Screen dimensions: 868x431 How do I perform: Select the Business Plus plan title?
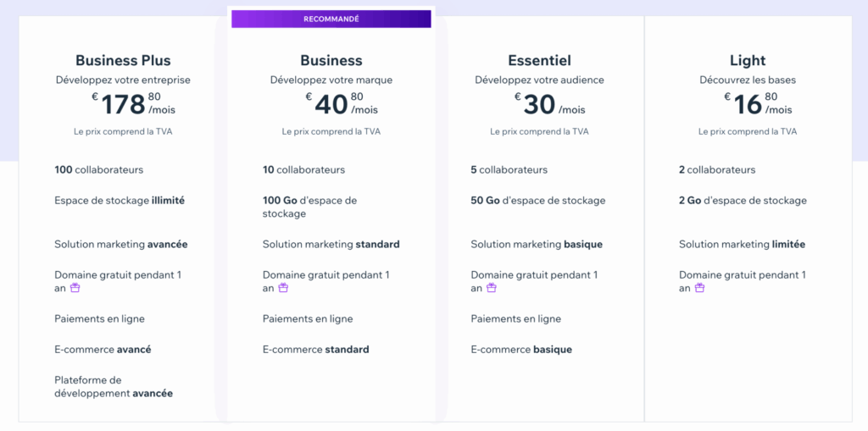123,61
